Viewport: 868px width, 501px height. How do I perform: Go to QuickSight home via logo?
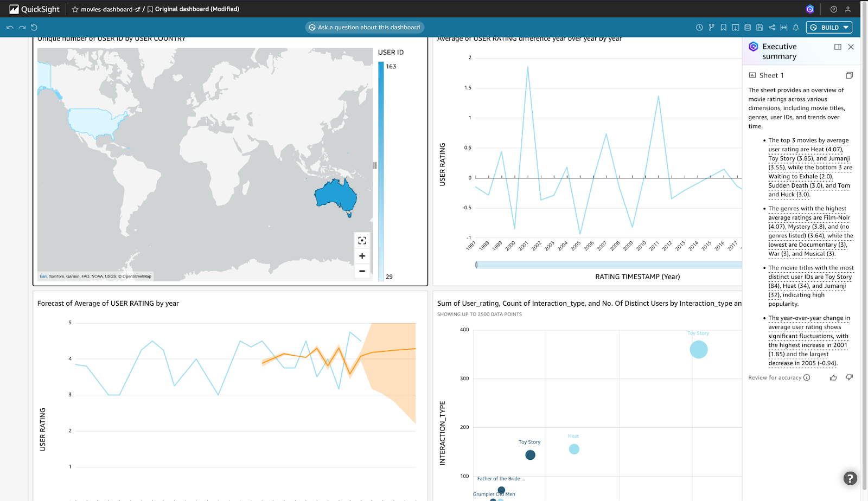[34, 9]
